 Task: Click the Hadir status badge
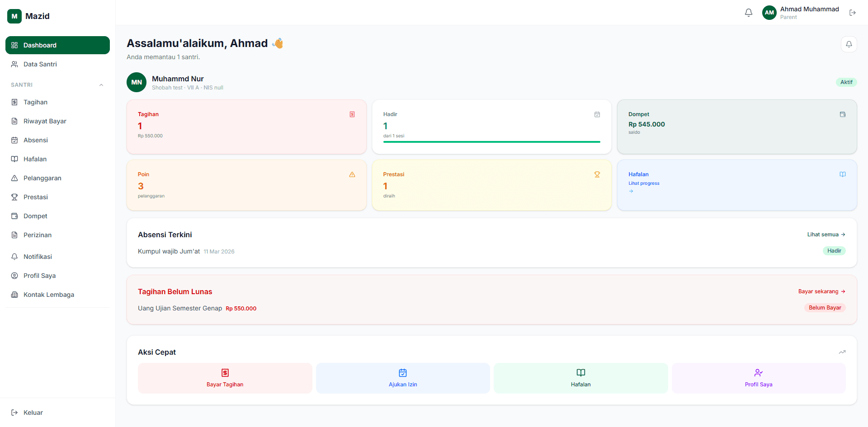834,251
